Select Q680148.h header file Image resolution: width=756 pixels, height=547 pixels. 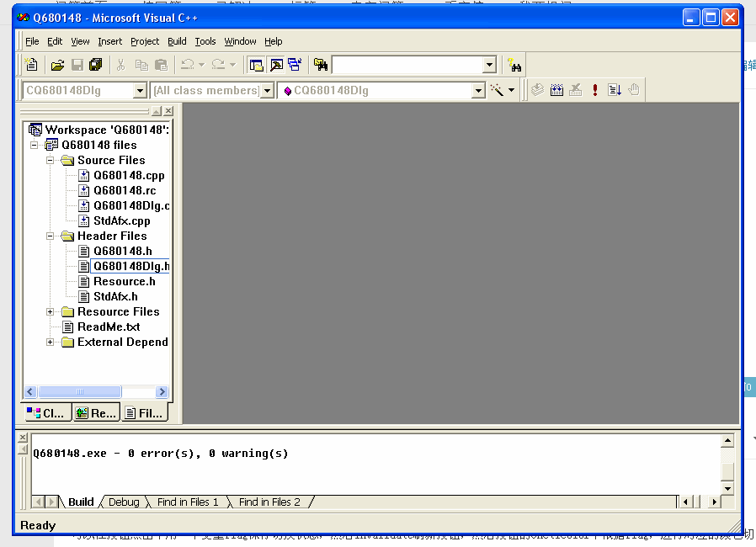(122, 251)
